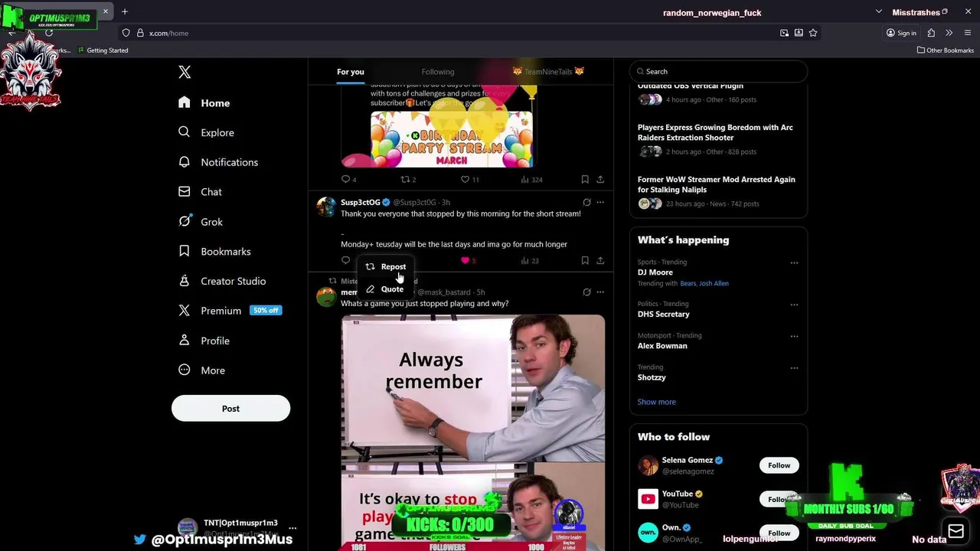Click the Post button
The width and height of the screenshot is (980, 551).
coord(230,409)
